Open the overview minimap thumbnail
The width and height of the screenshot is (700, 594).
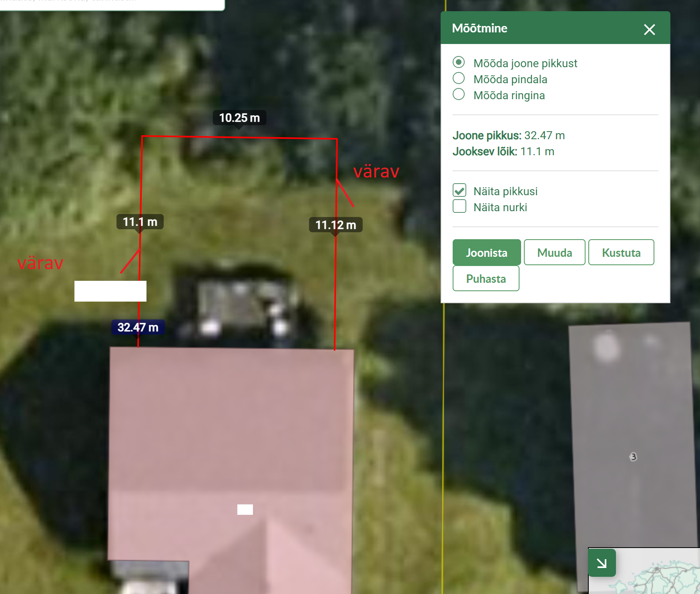tap(656, 576)
